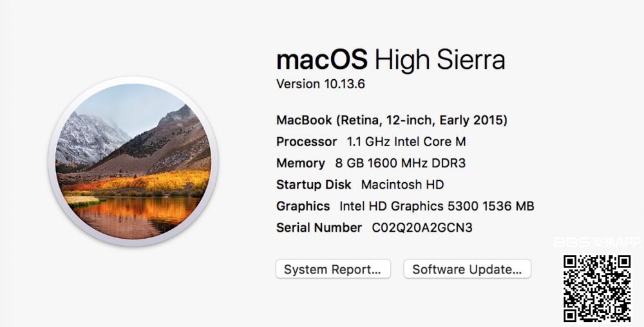This screenshot has height=327, width=644.
Task: Select the serial number C02Q20A2GCN3
Action: coord(422,228)
